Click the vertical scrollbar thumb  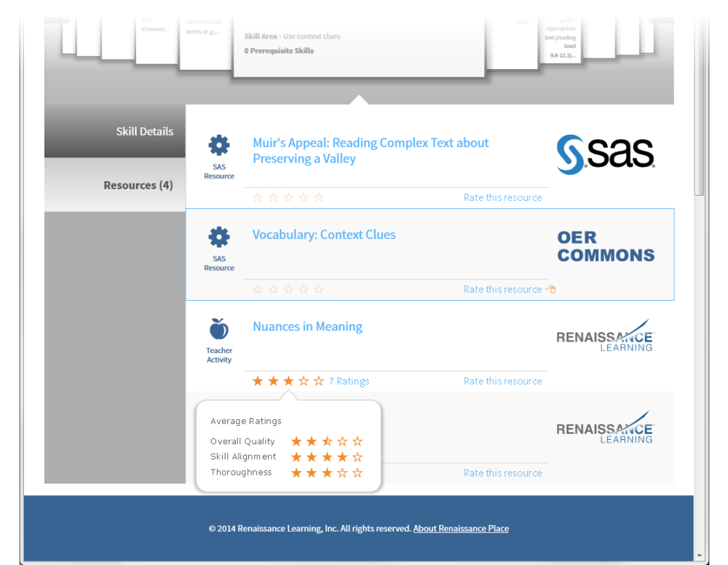[x=699, y=107]
